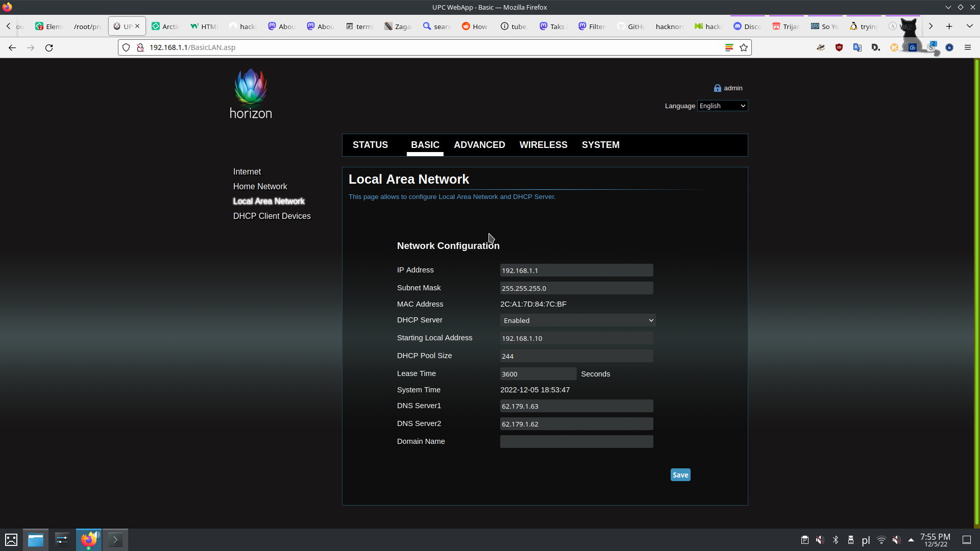This screenshot has width=980, height=551.
Task: Open tracking protection shield in address bar
Action: 126,47
